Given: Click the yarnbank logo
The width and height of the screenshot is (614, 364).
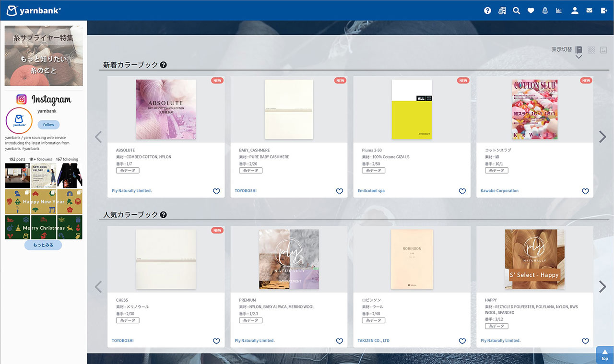Looking at the screenshot, I should 34,11.
